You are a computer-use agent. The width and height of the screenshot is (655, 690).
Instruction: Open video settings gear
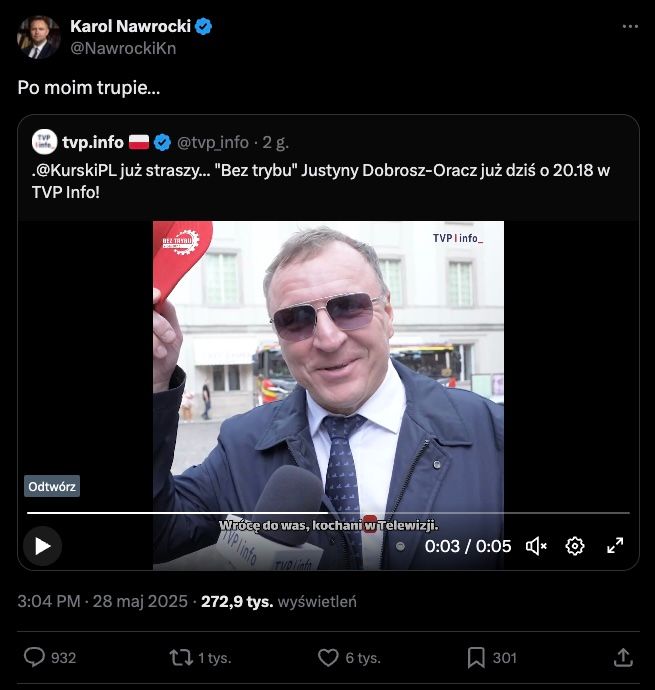(575, 546)
